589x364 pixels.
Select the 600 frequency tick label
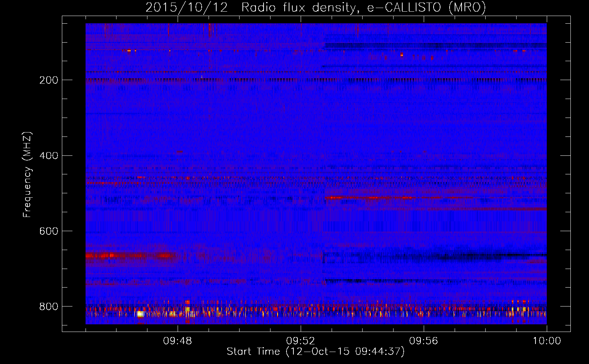pos(48,231)
